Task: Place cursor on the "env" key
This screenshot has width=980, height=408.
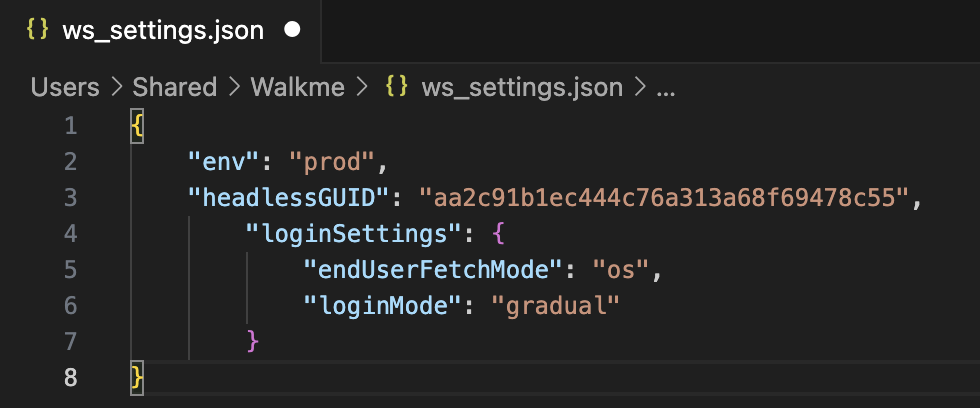Action: pos(224,162)
